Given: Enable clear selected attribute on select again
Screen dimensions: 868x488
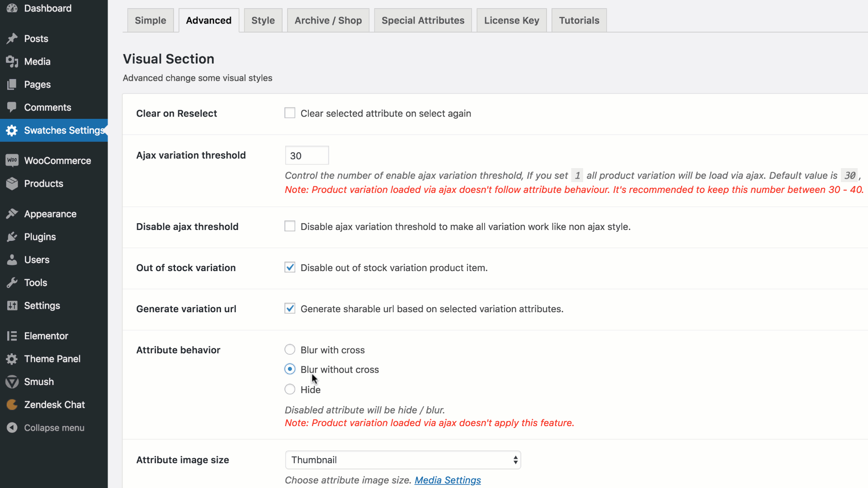Looking at the screenshot, I should (x=290, y=113).
